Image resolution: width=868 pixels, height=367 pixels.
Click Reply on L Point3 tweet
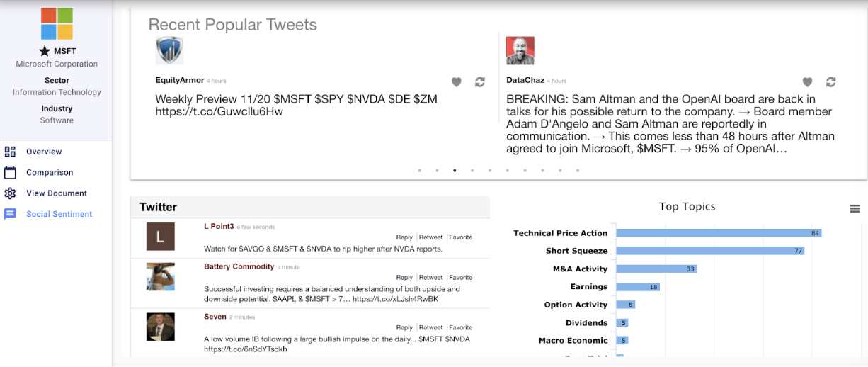404,237
